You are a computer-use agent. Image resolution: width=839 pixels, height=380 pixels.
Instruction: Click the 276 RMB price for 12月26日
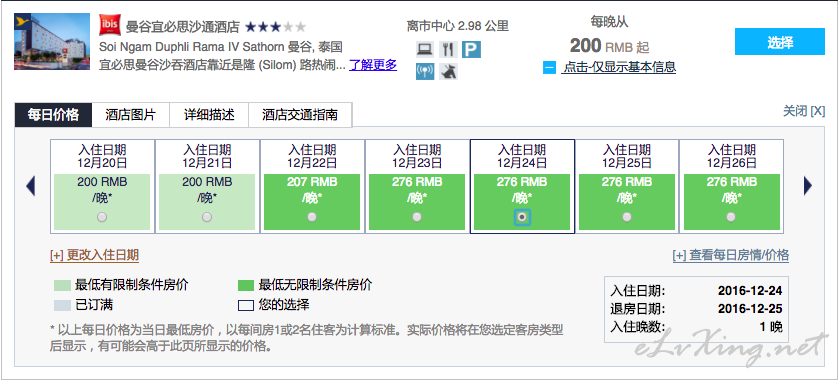pyautogui.click(x=731, y=182)
